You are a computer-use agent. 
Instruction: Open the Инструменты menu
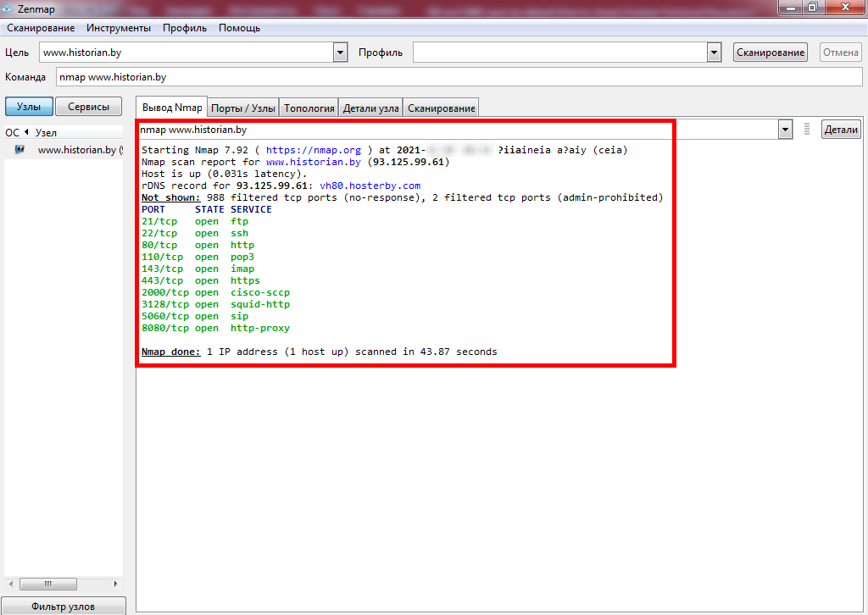pyautogui.click(x=119, y=28)
